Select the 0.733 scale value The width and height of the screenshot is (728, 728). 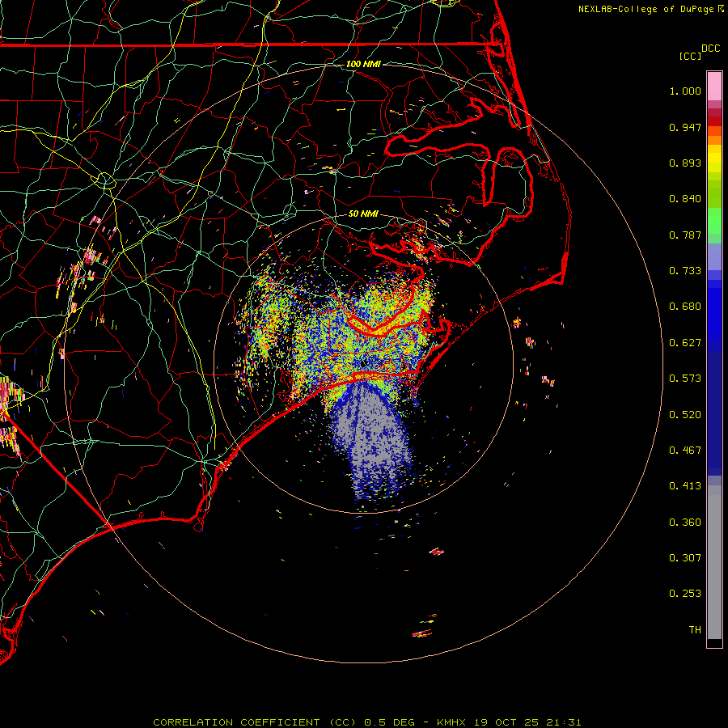(685, 271)
